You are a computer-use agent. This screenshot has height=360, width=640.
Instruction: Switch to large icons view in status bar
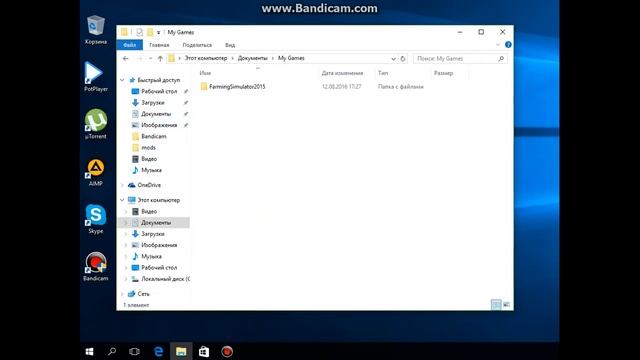tap(507, 304)
